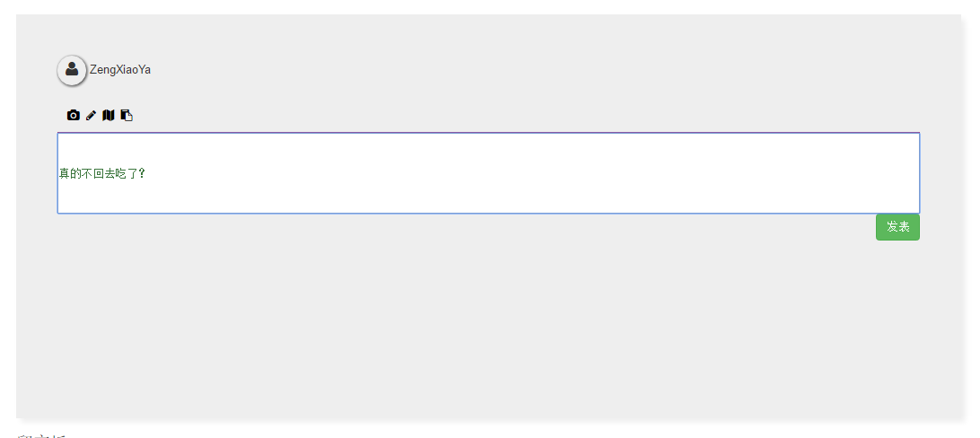Screen dimensions: 980x438
Task: Choose the pencil between camera and map
Action: coord(91,115)
